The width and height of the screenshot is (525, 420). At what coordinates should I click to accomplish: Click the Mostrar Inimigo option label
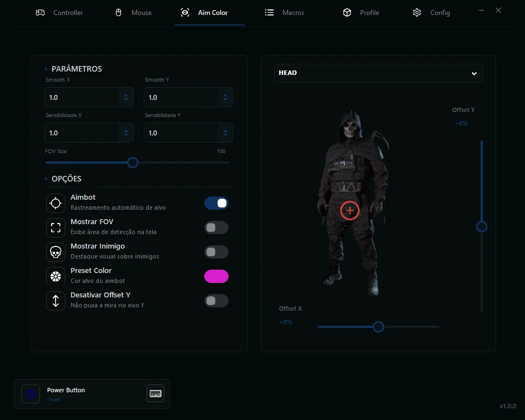98,246
